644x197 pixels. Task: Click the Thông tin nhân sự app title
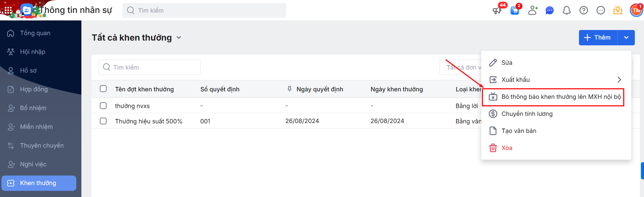pos(76,10)
